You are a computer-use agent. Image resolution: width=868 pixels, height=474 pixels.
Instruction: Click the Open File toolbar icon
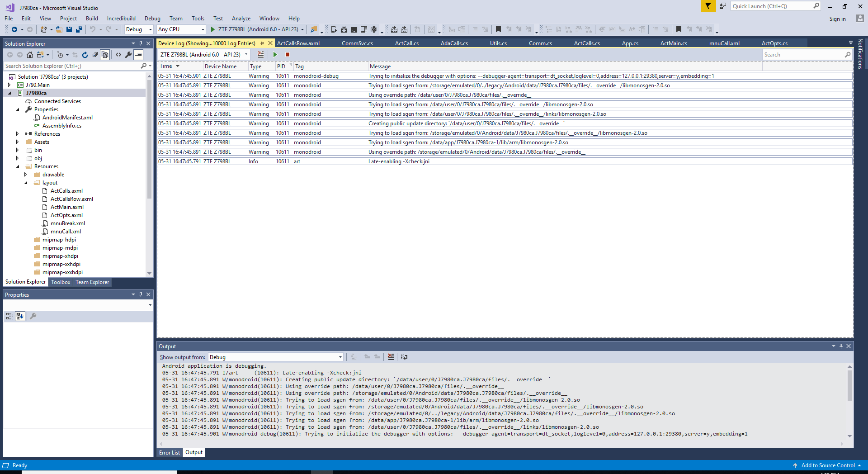[x=59, y=29]
